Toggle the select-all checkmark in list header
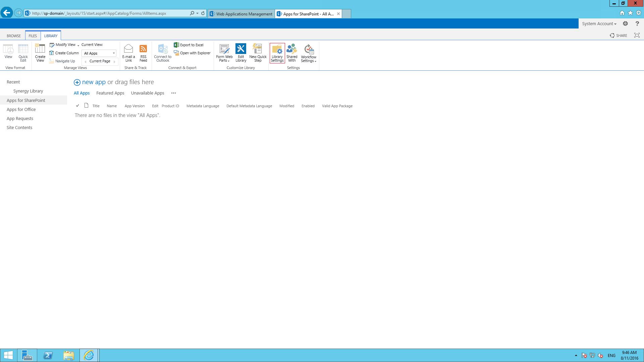The height and width of the screenshot is (362, 644). click(x=77, y=106)
